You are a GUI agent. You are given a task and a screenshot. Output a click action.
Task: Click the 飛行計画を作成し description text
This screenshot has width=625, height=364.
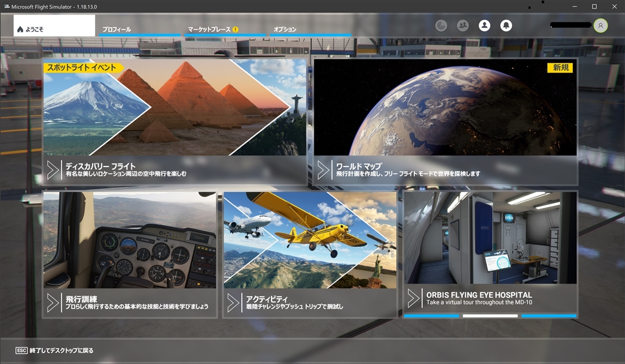click(408, 174)
